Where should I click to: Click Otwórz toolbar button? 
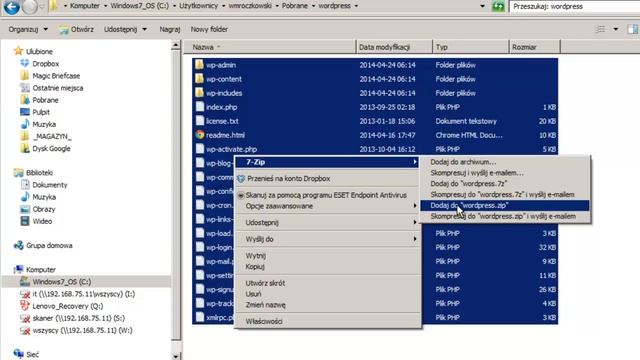click(x=76, y=29)
